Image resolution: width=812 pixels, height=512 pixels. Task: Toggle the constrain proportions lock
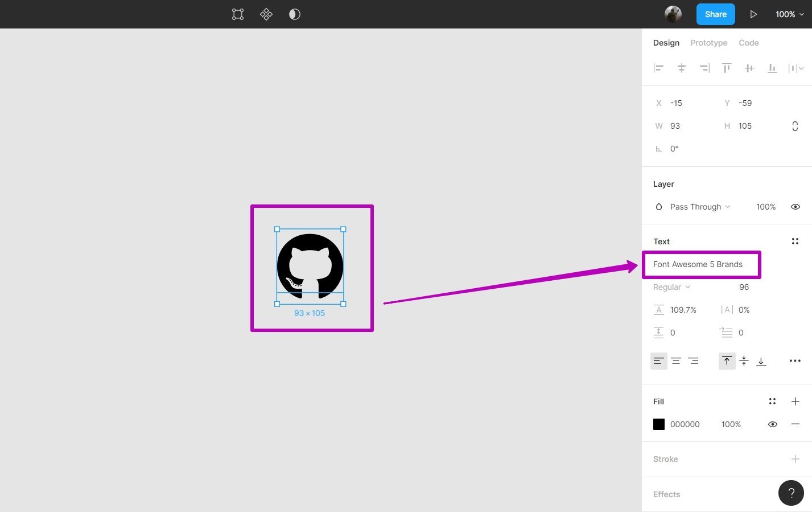coord(795,126)
